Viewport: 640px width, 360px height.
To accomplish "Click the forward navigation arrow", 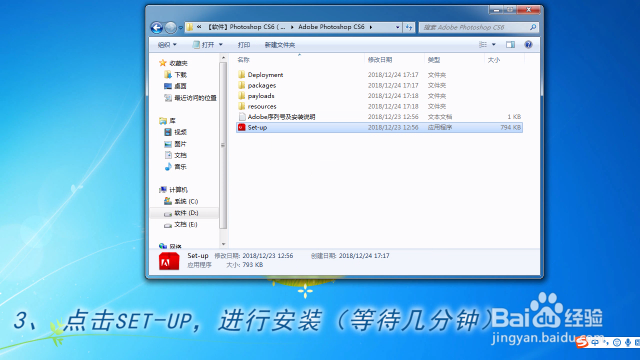I will [x=171, y=27].
